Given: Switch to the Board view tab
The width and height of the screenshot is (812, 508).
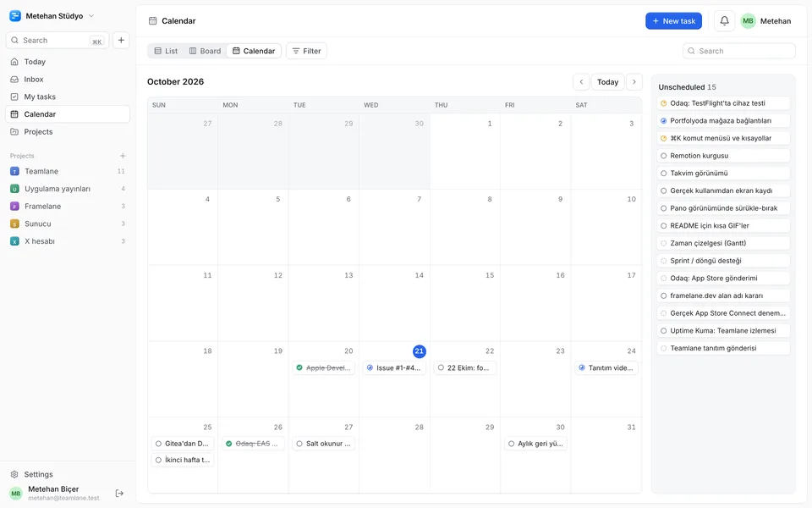Looking at the screenshot, I should pos(205,51).
